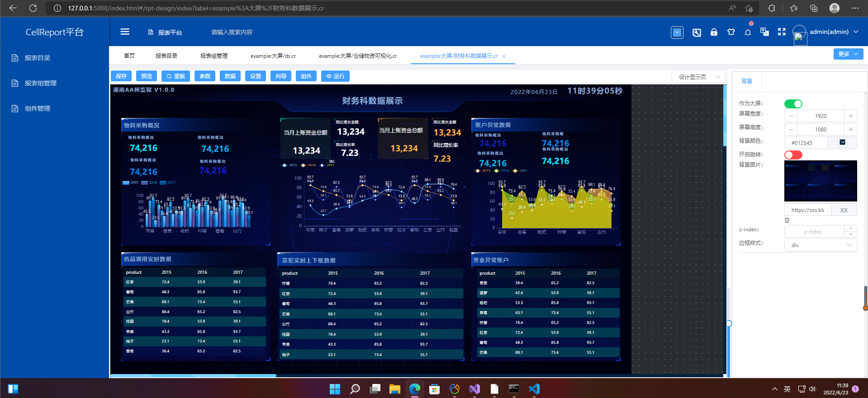Open the notification bell in the header
Image resolution: width=868 pixels, height=398 pixels.
coord(748,32)
